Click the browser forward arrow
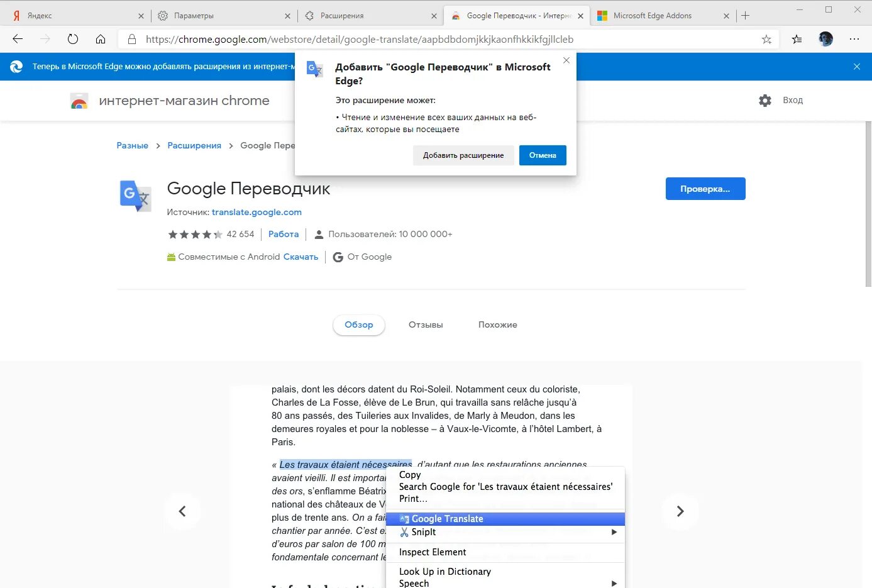Viewport: 872px width, 588px height. pyautogui.click(x=45, y=39)
